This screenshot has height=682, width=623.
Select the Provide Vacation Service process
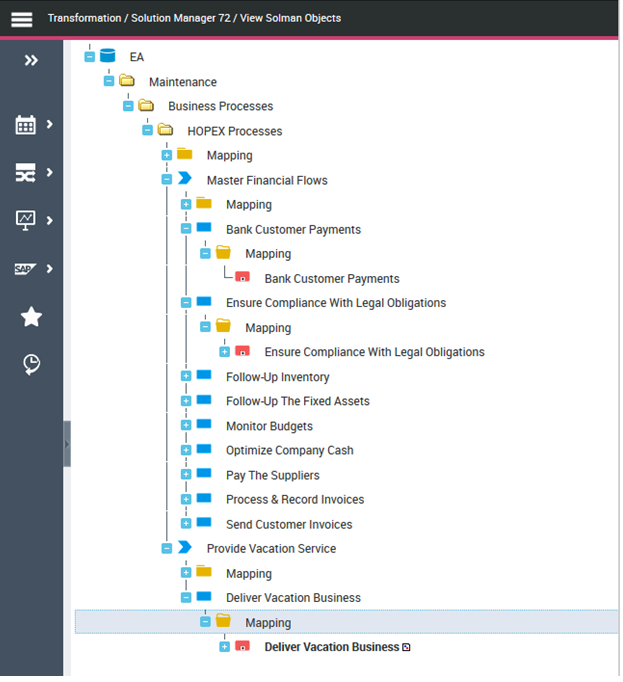[x=271, y=549]
